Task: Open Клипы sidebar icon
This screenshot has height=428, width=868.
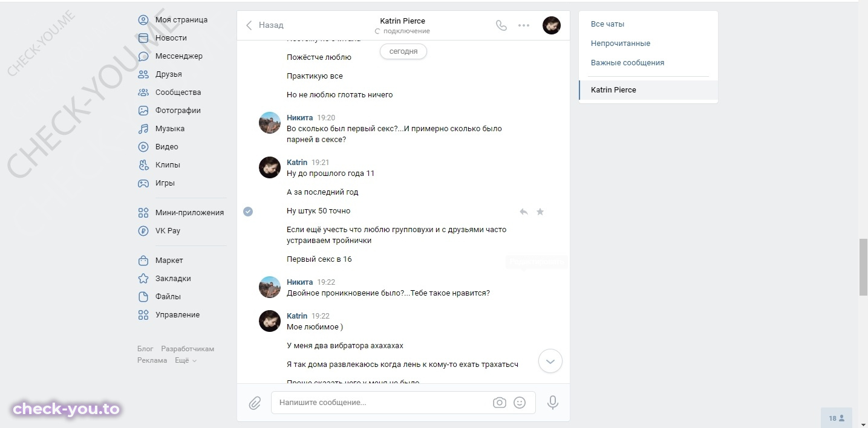Action: [143, 165]
